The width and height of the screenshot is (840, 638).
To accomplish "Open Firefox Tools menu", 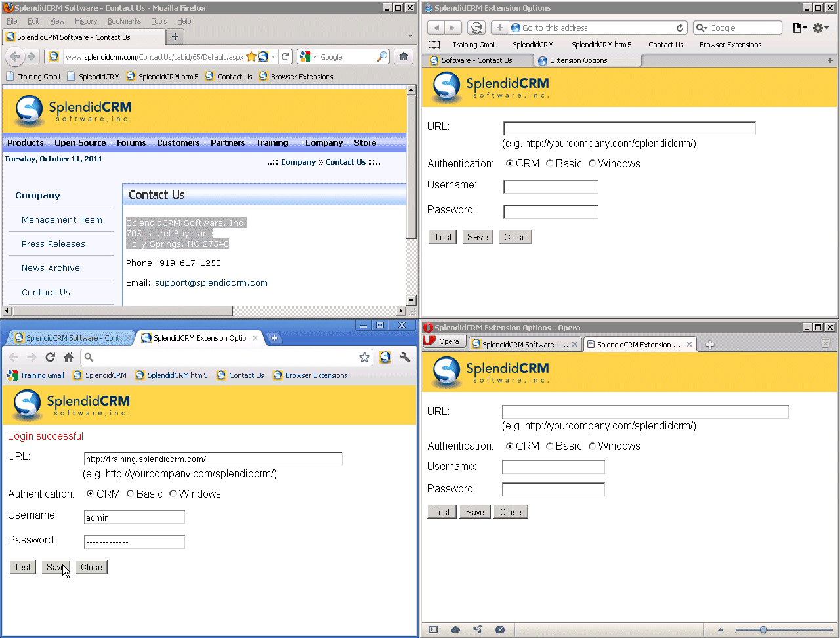I will 159,21.
